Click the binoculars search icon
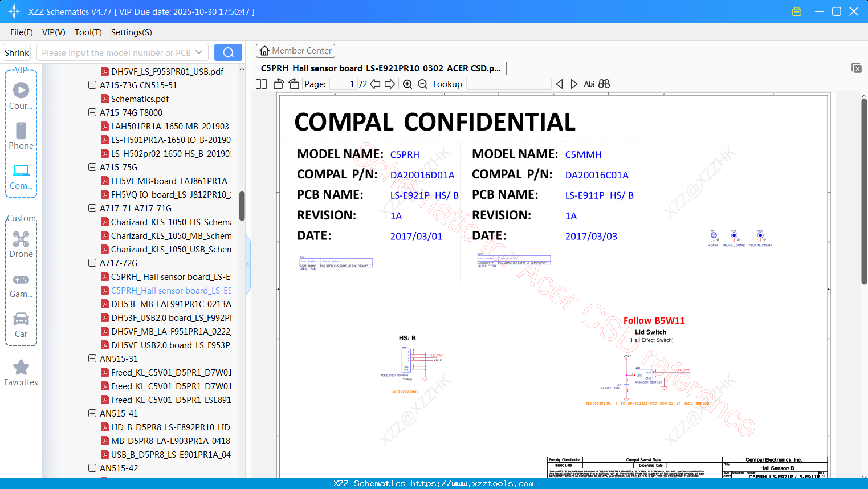Screen dimensions: 868x489 [604, 84]
